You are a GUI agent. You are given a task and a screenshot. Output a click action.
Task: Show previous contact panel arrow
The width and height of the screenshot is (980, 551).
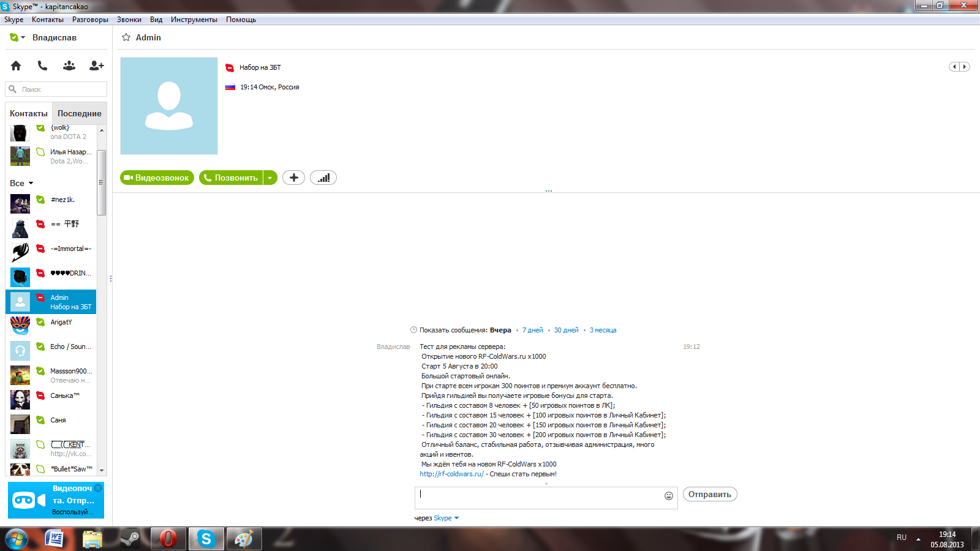954,67
